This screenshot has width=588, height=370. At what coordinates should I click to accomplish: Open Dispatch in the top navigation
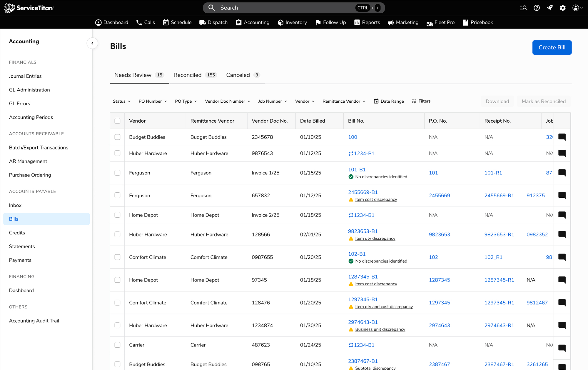[213, 22]
